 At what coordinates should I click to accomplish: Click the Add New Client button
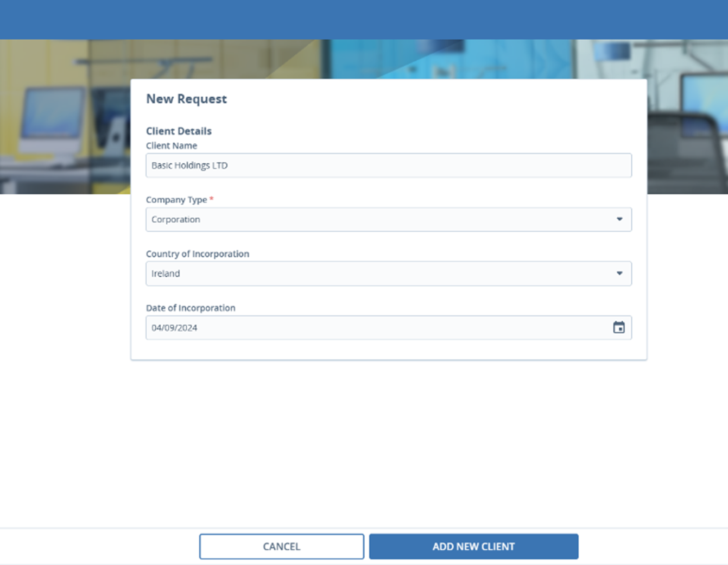(x=473, y=547)
